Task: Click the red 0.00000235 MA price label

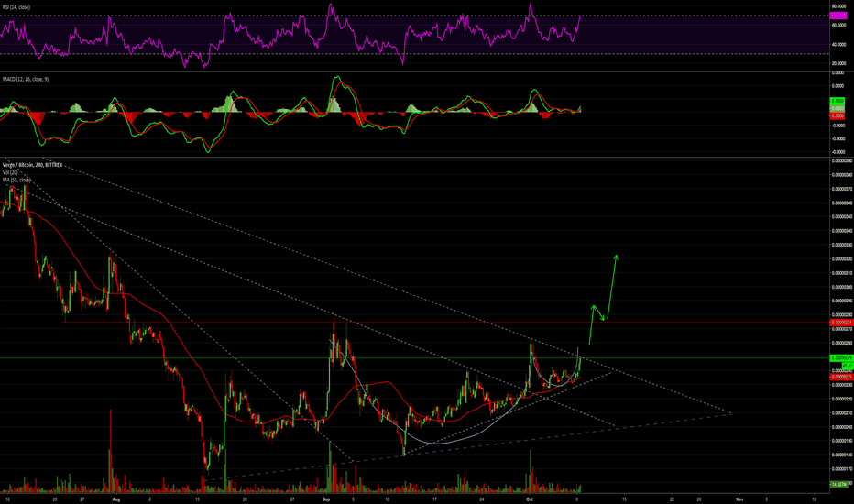Action: (x=841, y=377)
